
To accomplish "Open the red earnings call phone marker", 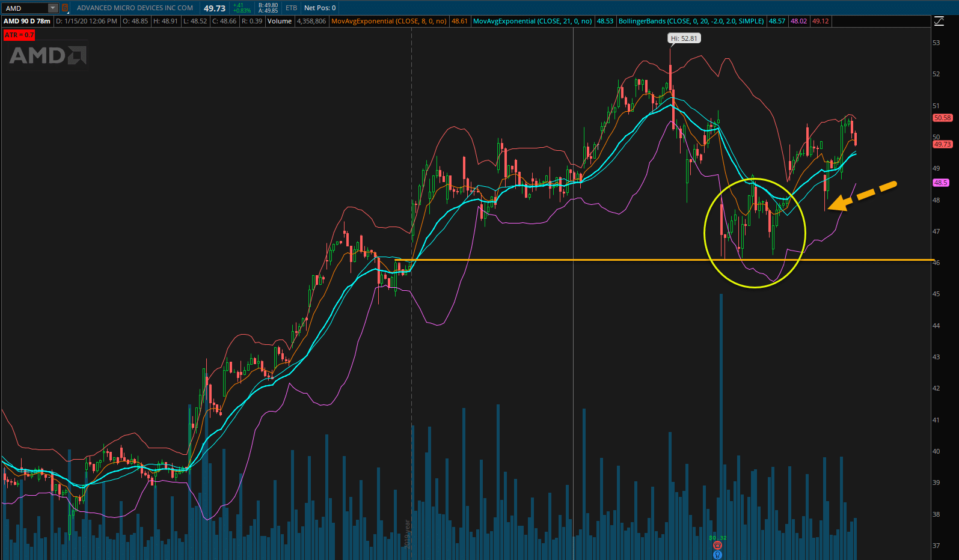I will pyautogui.click(x=717, y=546).
